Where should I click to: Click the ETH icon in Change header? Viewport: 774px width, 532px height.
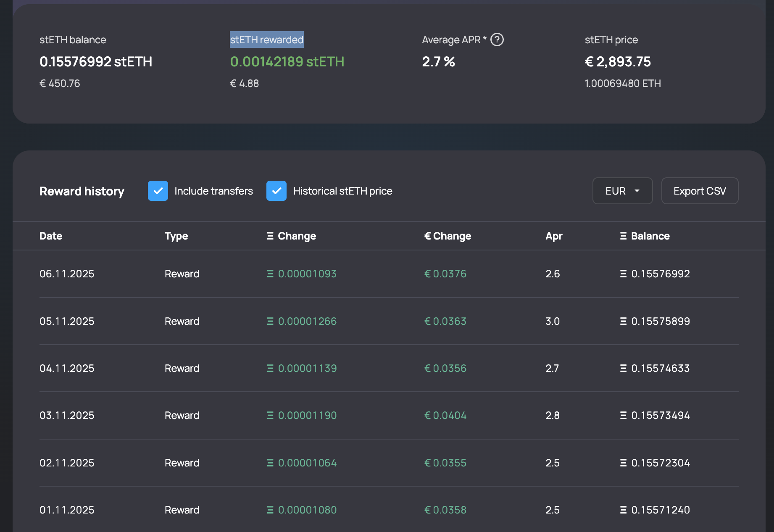(270, 236)
